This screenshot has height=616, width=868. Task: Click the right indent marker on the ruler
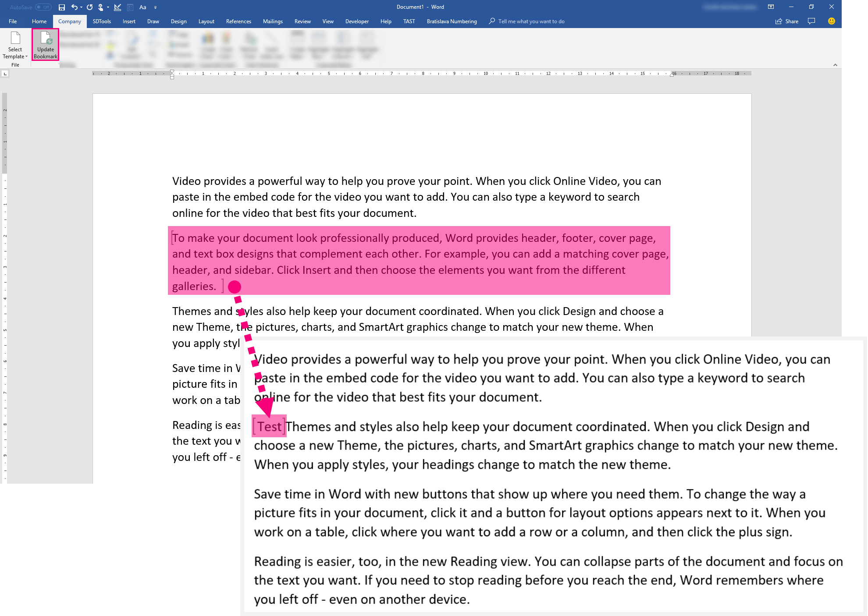(x=672, y=75)
